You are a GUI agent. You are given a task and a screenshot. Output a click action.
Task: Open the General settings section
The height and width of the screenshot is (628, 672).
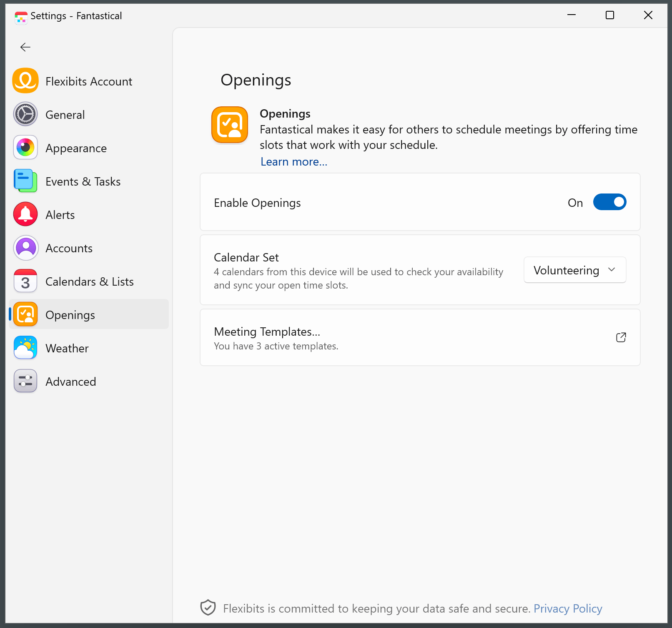(89, 114)
